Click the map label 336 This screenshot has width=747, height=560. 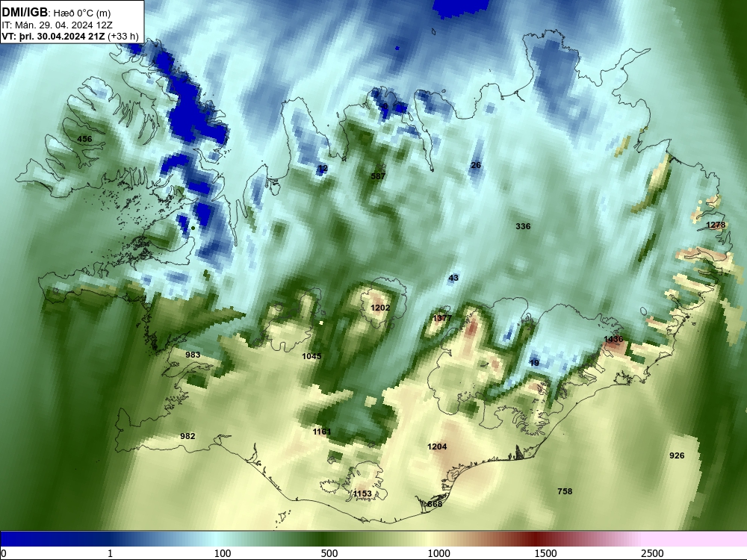click(x=523, y=226)
